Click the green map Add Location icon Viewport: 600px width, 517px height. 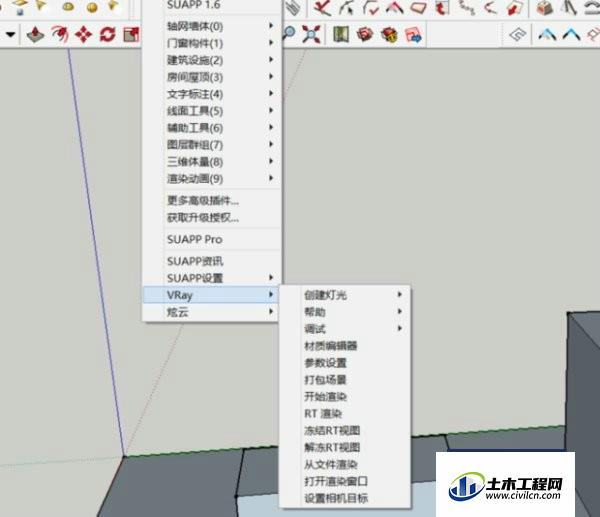(x=341, y=35)
